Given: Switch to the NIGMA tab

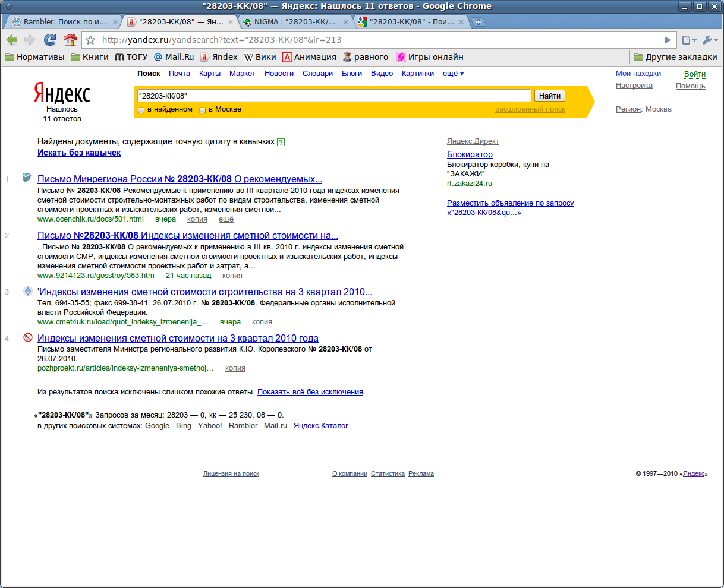Looking at the screenshot, I should [294, 22].
